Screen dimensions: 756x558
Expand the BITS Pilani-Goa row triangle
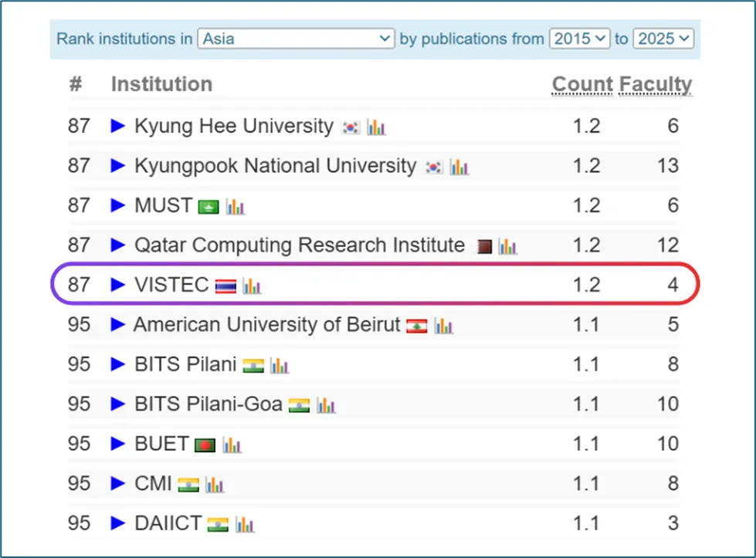pos(117,404)
